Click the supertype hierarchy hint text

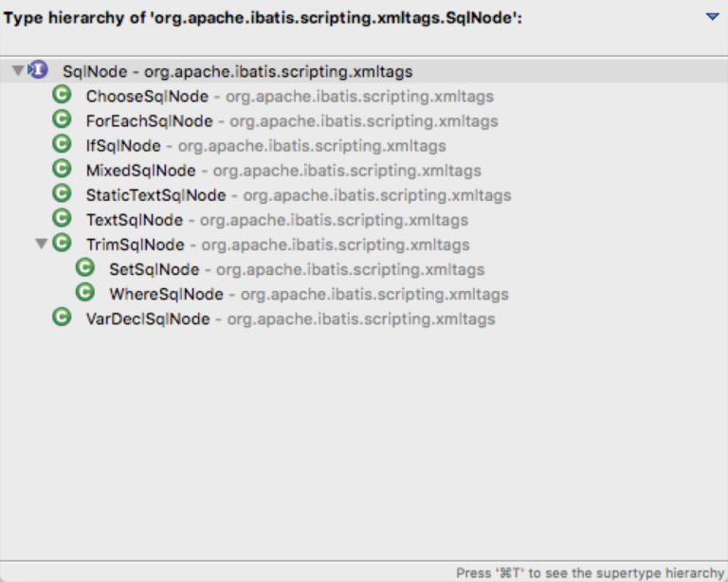point(589,573)
